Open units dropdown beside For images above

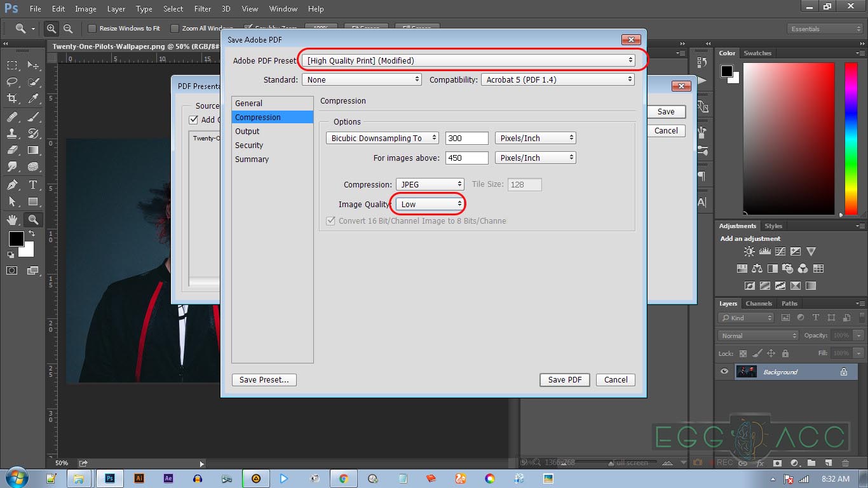(536, 158)
